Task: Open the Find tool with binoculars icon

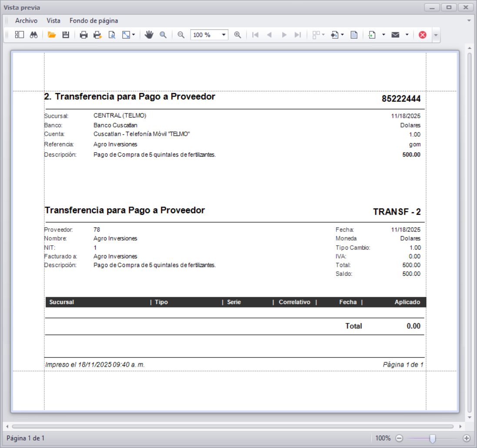Action: 32,35
